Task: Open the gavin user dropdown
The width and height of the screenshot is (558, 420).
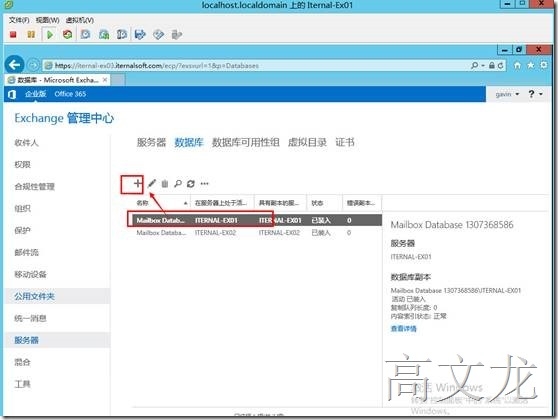Action: click(507, 94)
